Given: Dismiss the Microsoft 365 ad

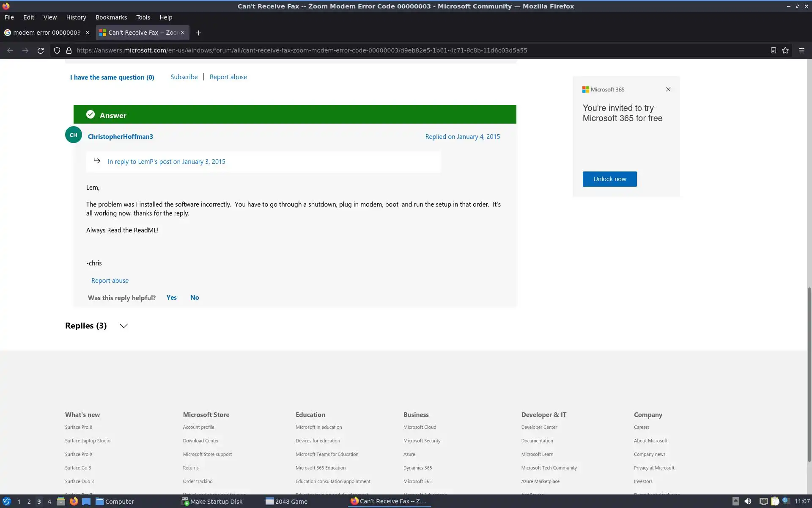Looking at the screenshot, I should [668, 89].
